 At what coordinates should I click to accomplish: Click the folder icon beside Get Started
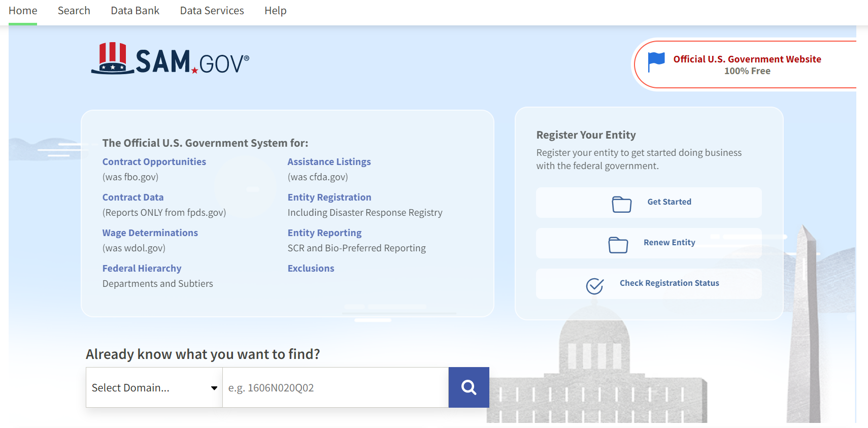tap(621, 204)
